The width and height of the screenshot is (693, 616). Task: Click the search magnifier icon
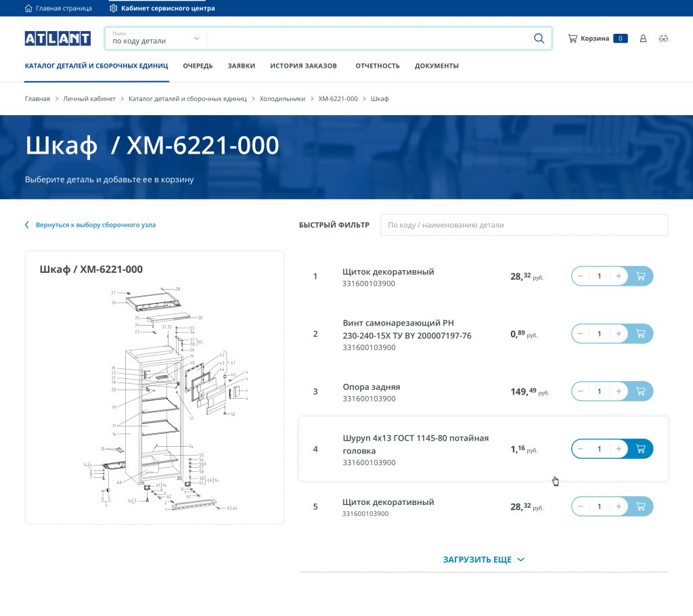tap(539, 39)
